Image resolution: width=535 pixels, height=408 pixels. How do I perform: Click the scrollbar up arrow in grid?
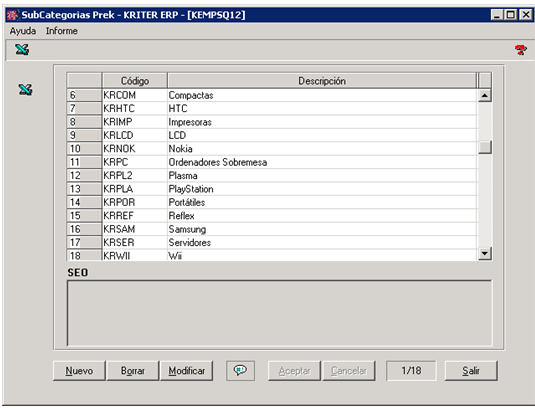tap(485, 96)
